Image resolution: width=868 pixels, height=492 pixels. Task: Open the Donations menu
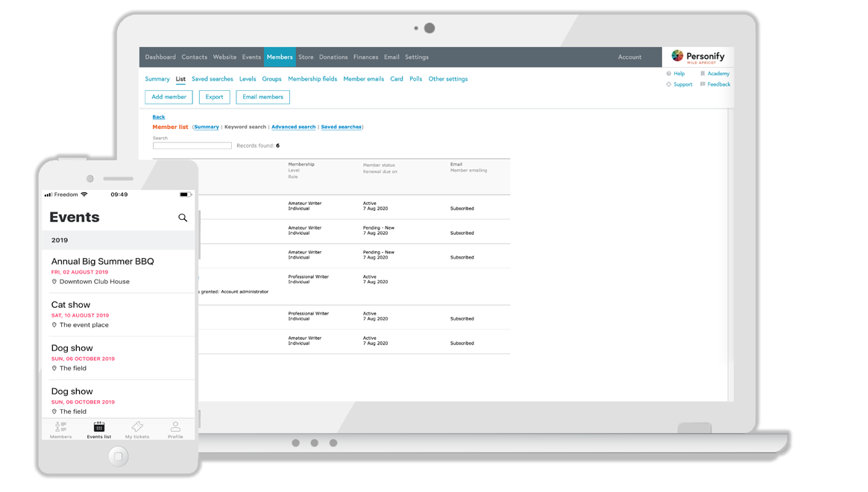pos(333,57)
